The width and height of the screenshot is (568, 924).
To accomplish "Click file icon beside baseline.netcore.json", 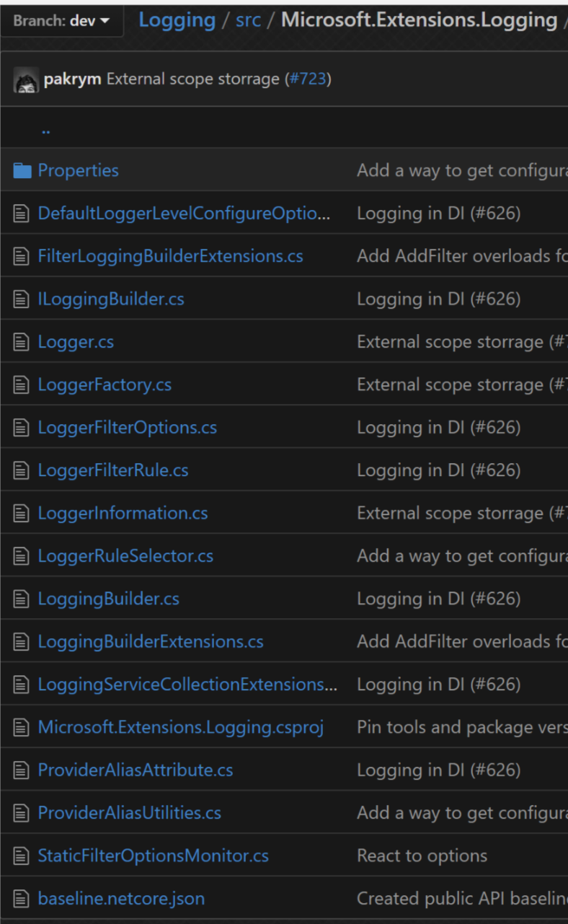I will 22,899.
